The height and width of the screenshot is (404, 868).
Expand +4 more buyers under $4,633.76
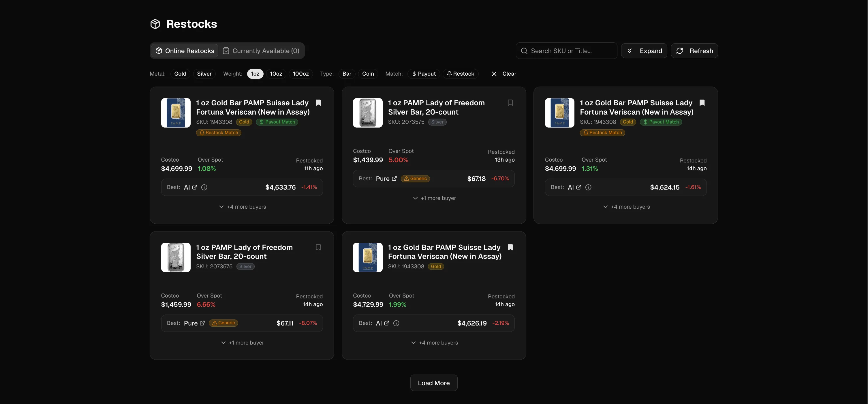point(242,207)
